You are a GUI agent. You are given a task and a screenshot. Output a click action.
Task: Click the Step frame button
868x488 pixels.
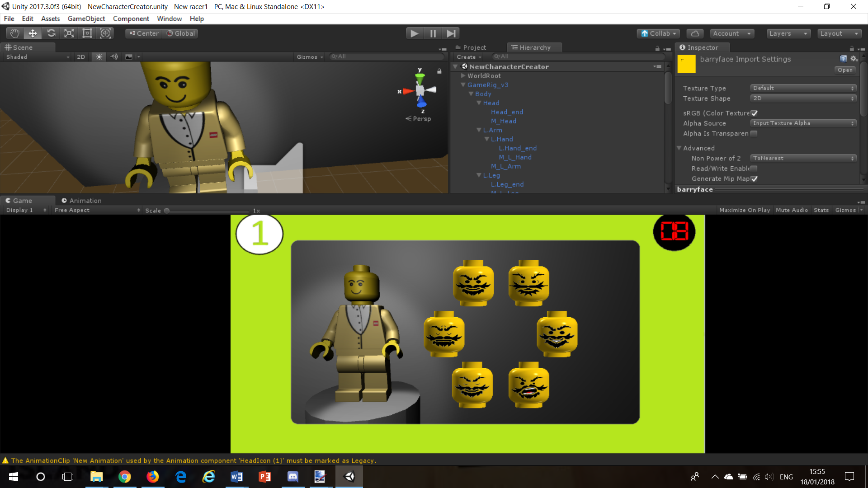point(451,33)
